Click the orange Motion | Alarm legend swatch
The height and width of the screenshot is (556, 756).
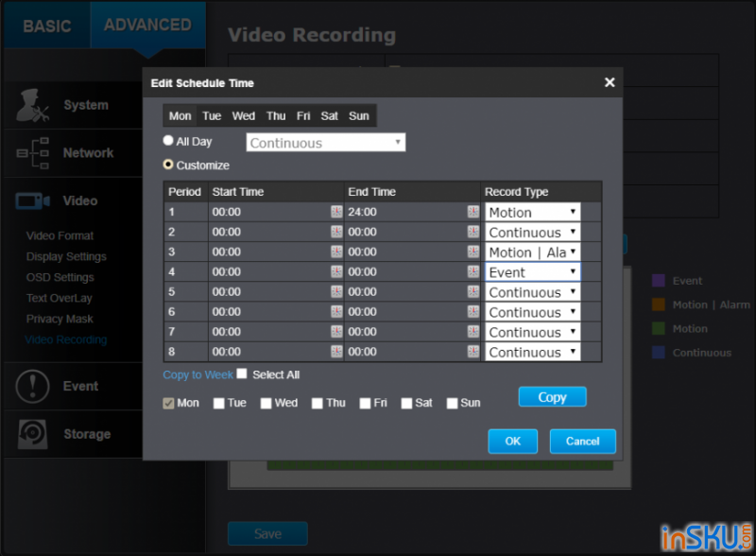(x=658, y=304)
